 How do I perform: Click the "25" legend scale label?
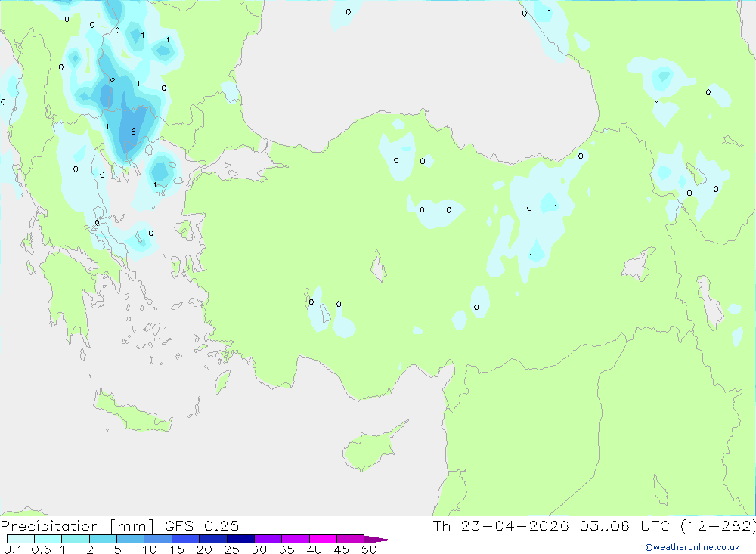point(231,549)
